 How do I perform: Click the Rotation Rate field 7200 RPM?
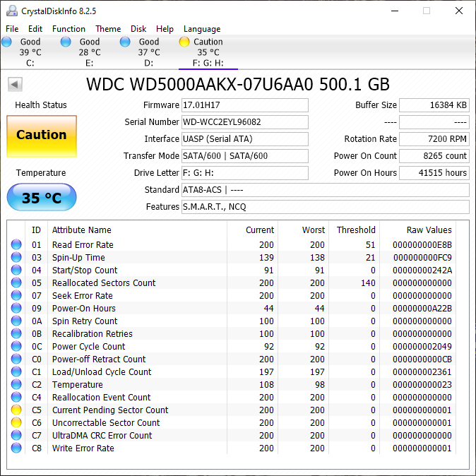tap(434, 139)
